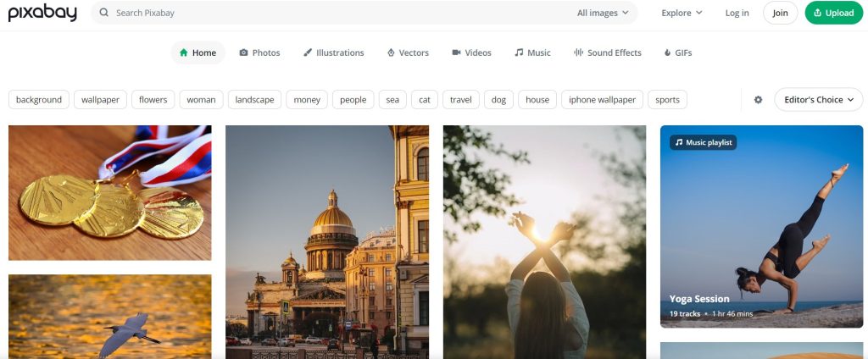Image resolution: width=868 pixels, height=359 pixels.
Task: Open the flying egret photo
Action: [109, 317]
